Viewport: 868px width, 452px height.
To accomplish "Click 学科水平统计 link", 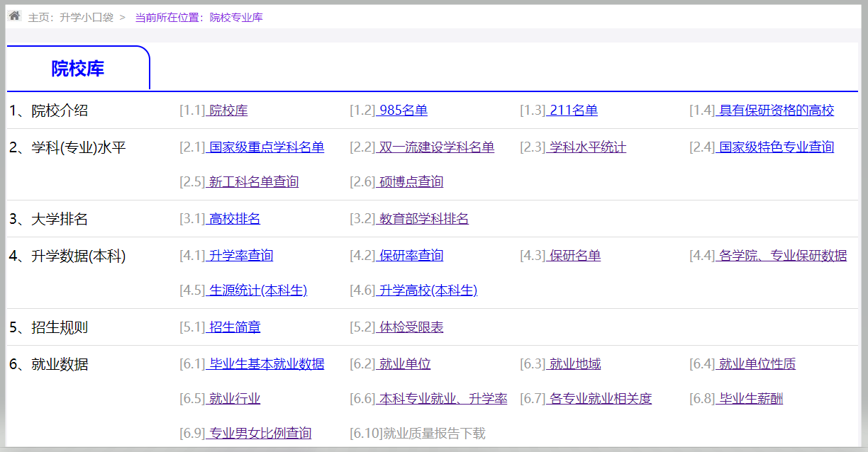I will click(x=586, y=147).
